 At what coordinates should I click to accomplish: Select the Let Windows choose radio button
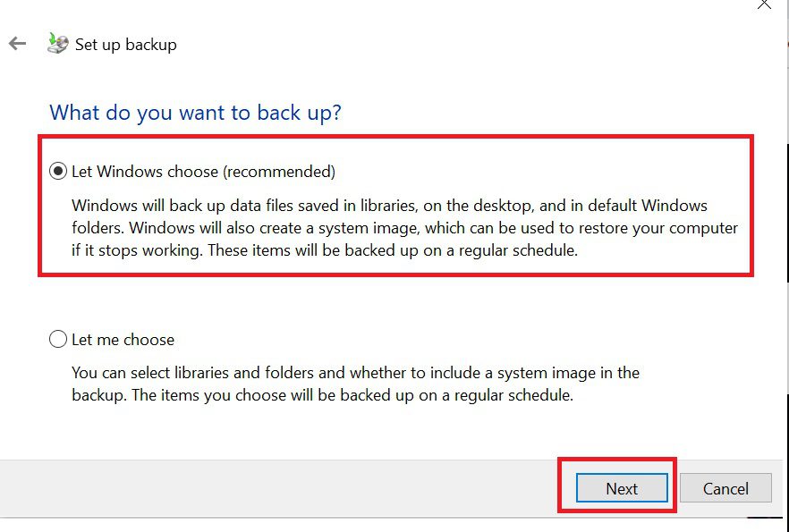click(x=58, y=172)
